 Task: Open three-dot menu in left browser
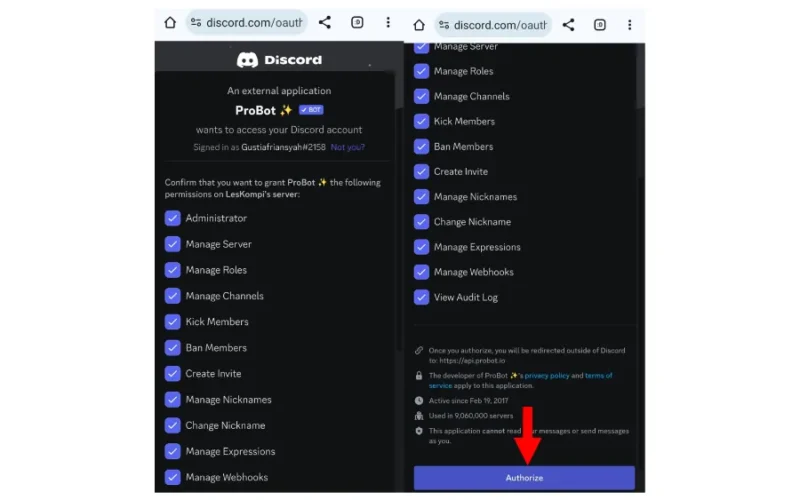[x=388, y=22]
